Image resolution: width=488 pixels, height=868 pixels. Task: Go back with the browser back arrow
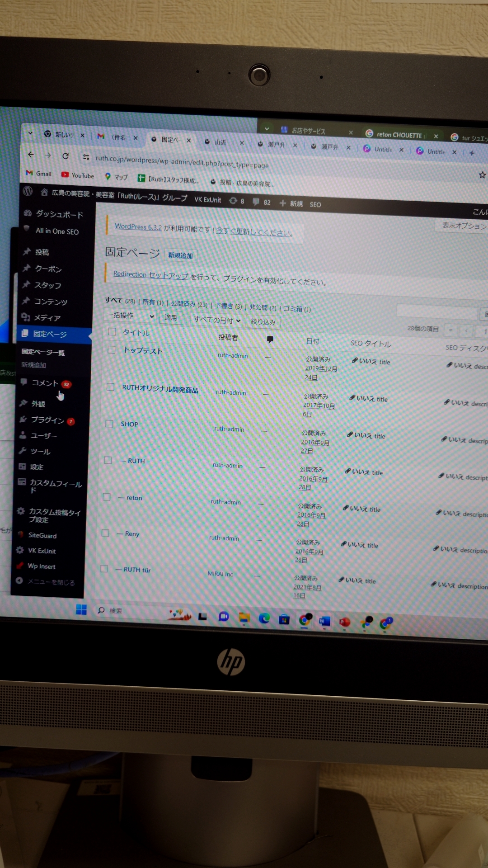tap(31, 155)
